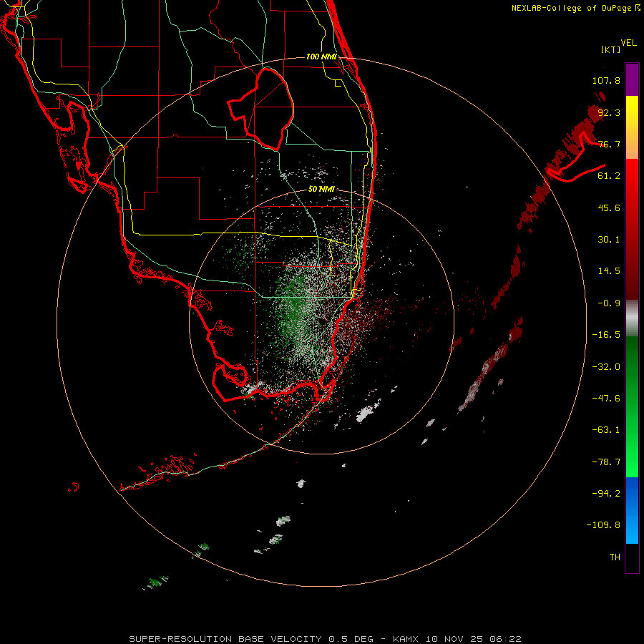Viewport: 644px width, 644px height.
Task: Pick the yellow segment of velocity scale
Action: point(632,111)
